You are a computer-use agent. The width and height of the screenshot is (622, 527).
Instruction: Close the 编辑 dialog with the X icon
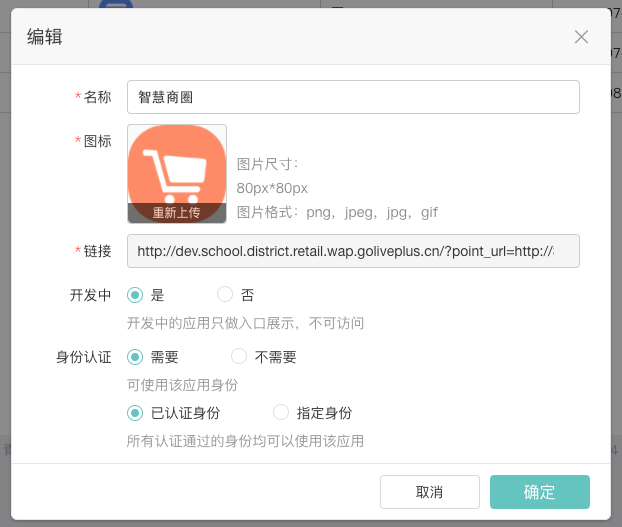(x=581, y=37)
